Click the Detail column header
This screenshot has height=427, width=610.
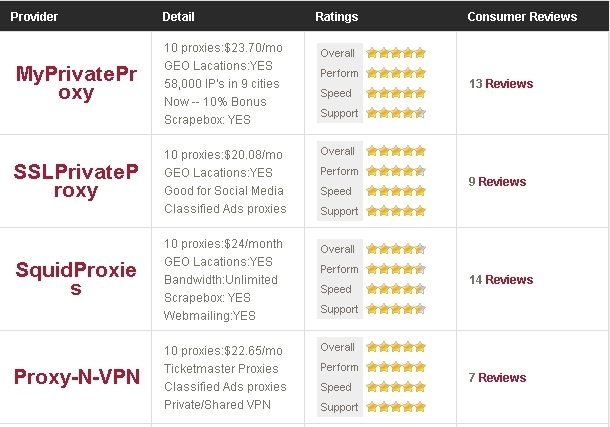(x=177, y=17)
